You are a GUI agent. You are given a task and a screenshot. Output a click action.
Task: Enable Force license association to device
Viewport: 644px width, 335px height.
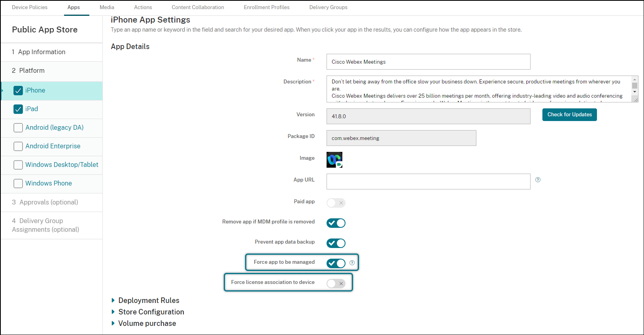(336, 284)
